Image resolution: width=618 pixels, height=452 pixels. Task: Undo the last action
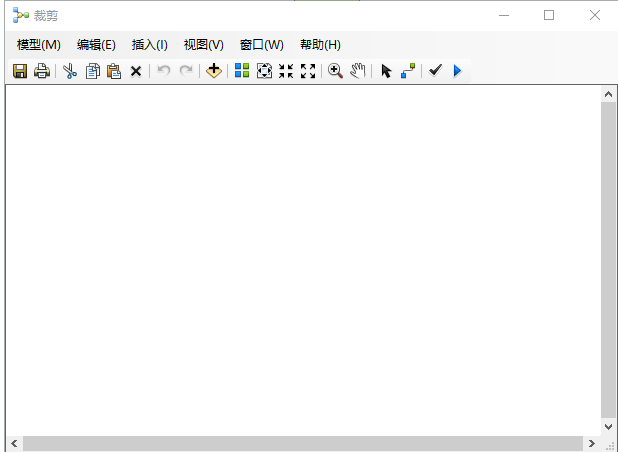(163, 71)
